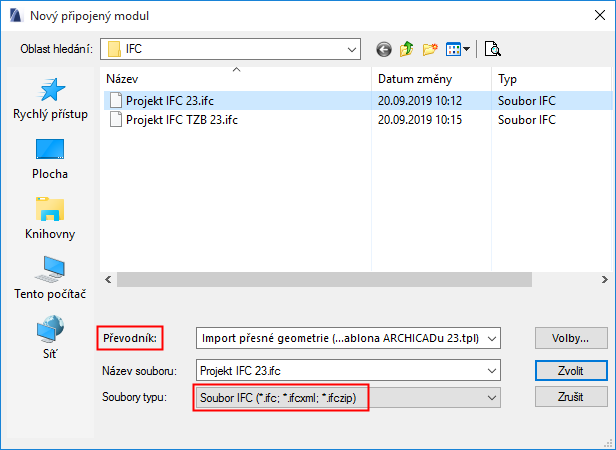Go up one folder level
The image size is (616, 450).
pyautogui.click(x=407, y=48)
